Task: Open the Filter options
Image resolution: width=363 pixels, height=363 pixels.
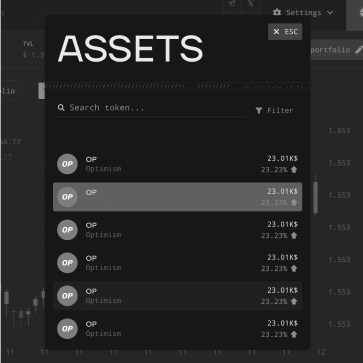Action: tap(274, 110)
